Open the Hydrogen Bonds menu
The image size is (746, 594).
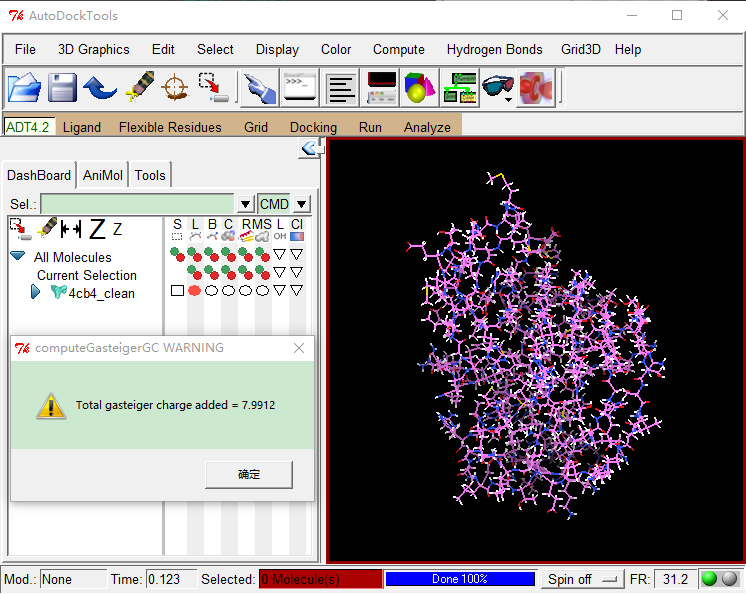[x=494, y=49]
